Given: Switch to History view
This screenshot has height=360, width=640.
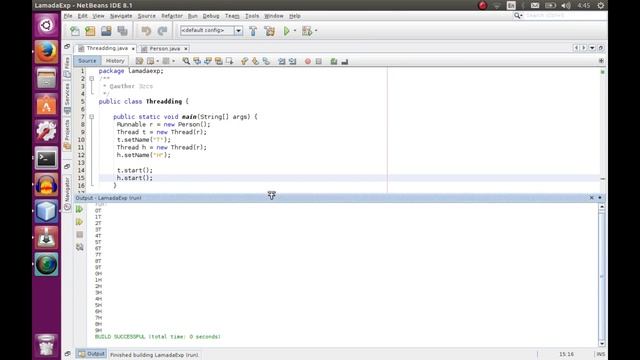Looking at the screenshot, I should (115, 61).
